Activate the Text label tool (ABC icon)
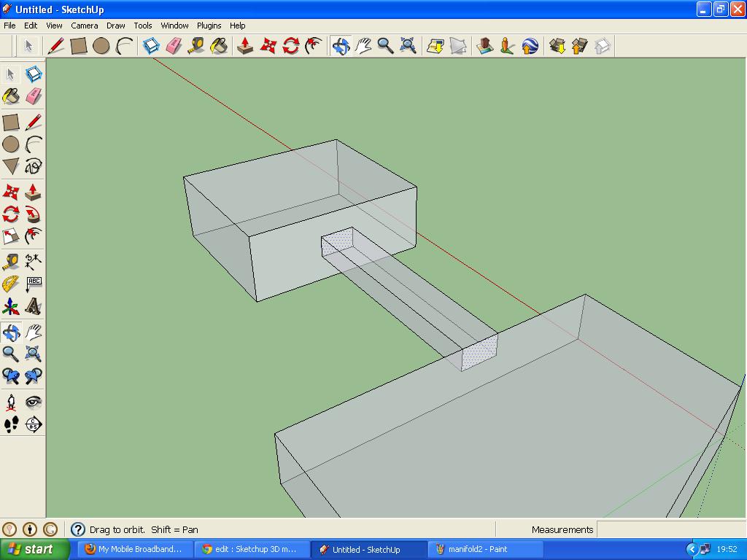This screenshot has height=560, width=747. point(34,284)
